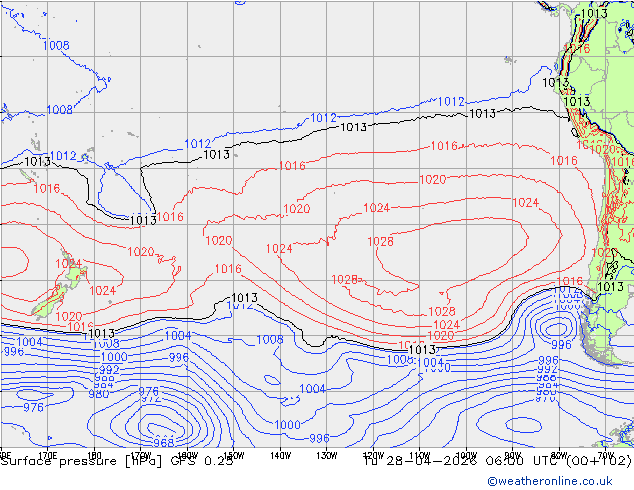Screen dimensions: 634x490
Task: Select the 180 longitude axis label
Action: point(94,456)
